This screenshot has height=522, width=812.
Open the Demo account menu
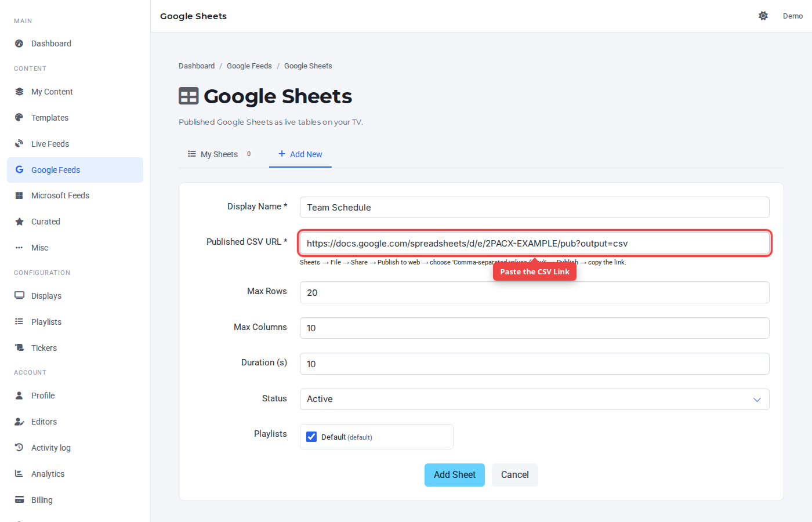click(x=793, y=16)
